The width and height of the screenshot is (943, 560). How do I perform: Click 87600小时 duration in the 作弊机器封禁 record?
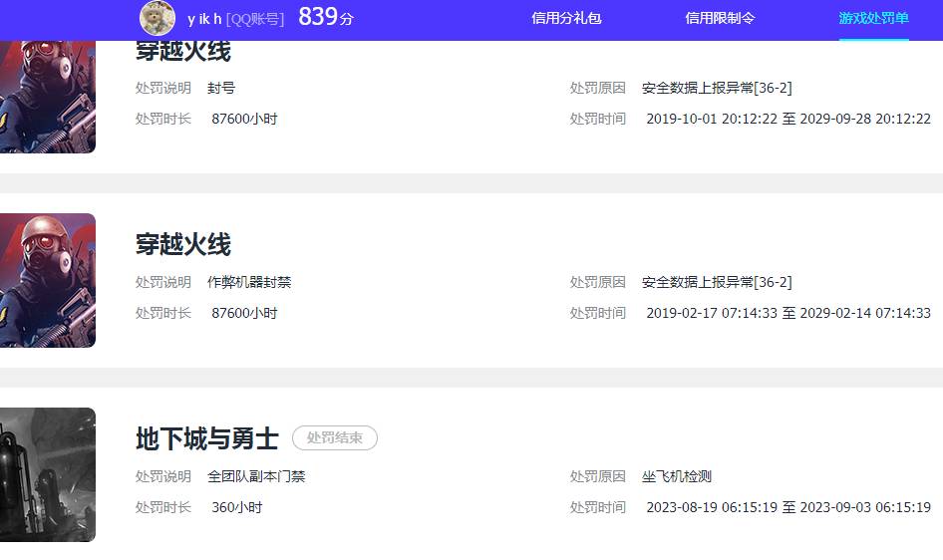tap(244, 313)
